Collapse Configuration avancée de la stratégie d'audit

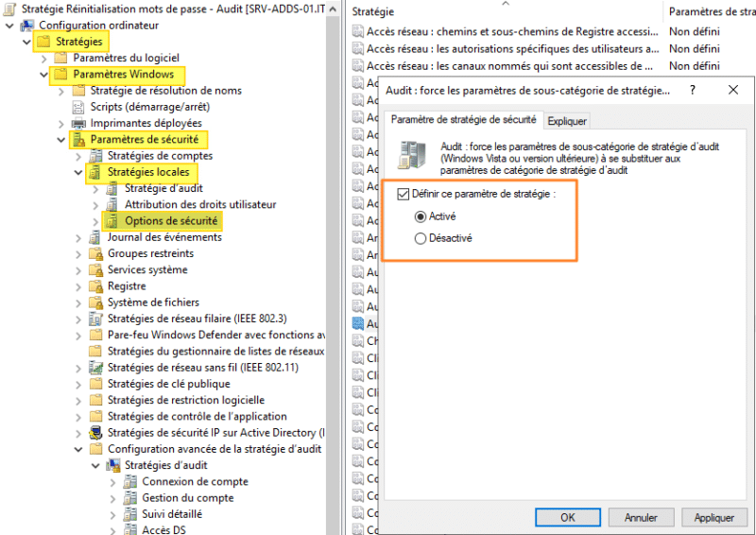pyautogui.click(x=78, y=449)
